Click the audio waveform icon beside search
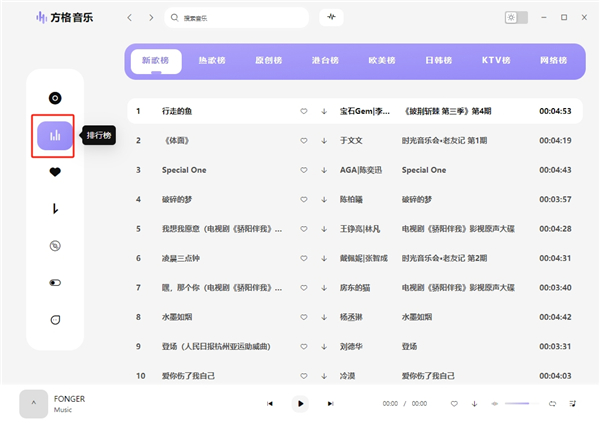 (331, 18)
